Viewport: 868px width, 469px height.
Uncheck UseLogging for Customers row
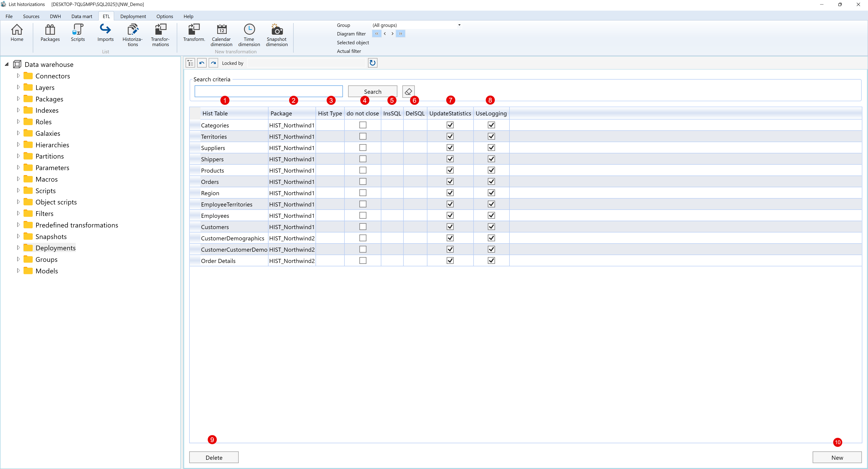tap(491, 227)
